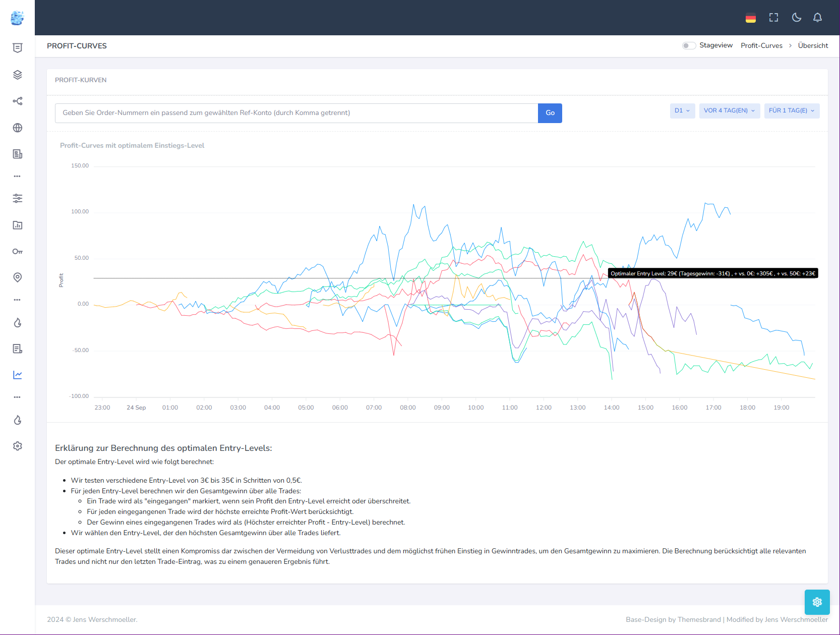
Task: Expand the VOR 4 TAG(EN) dropdown
Action: click(730, 110)
